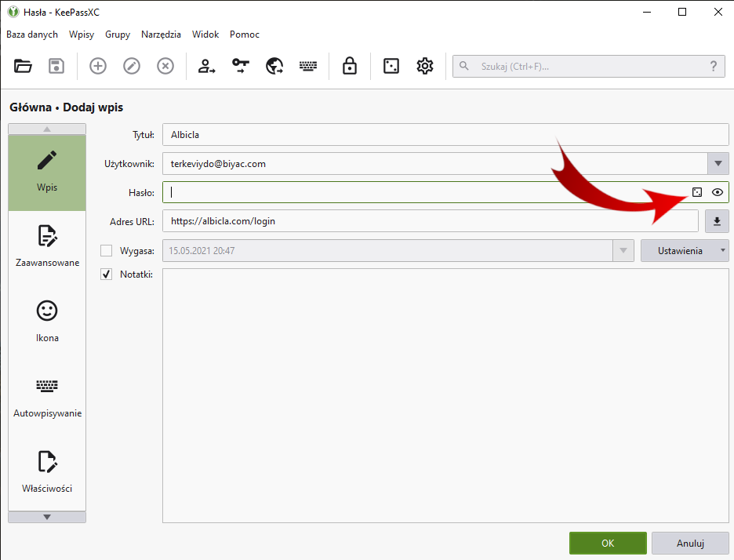Perform auto-type keyboard toolbar icon
This screenshot has height=560, width=734.
[308, 66]
